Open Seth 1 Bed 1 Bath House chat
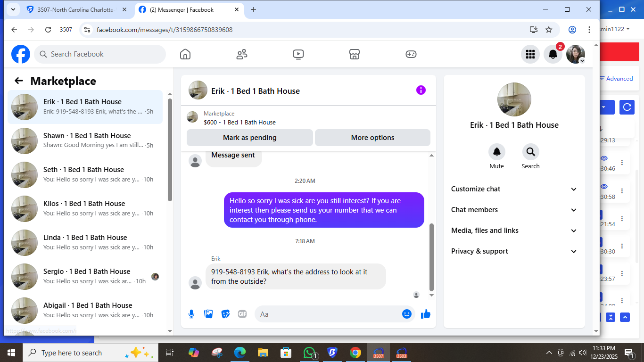The height and width of the screenshot is (362, 644). click(x=85, y=175)
